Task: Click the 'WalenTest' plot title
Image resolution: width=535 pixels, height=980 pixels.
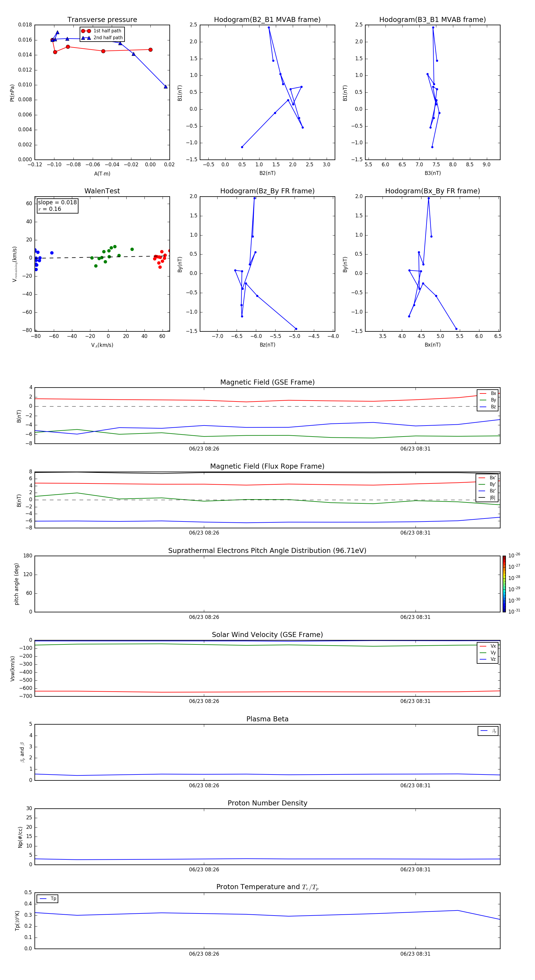Action: pyautogui.click(x=102, y=191)
